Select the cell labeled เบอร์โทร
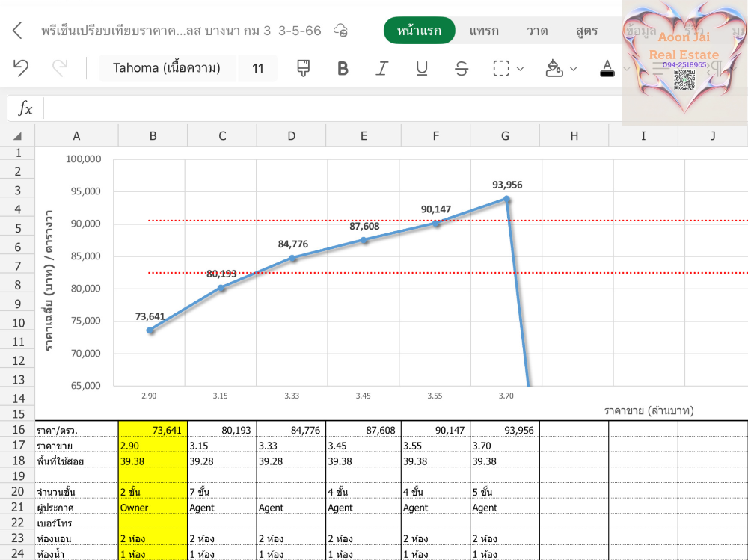 pos(76,523)
